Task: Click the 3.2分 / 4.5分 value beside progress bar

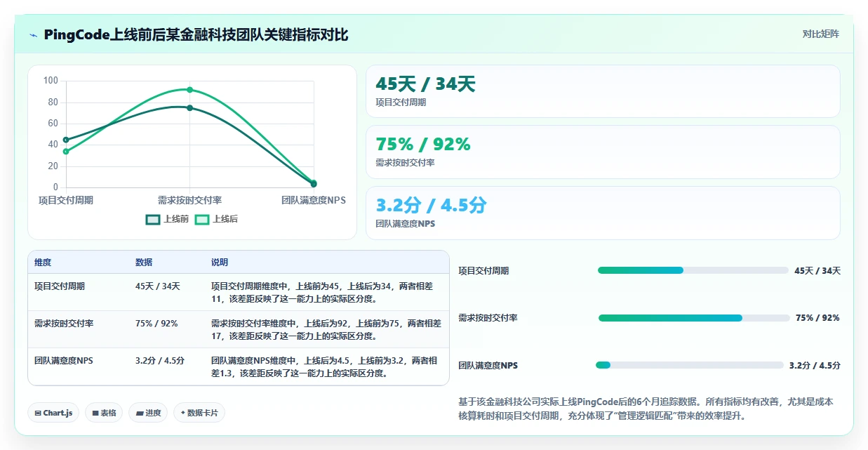Action: pyautogui.click(x=815, y=366)
